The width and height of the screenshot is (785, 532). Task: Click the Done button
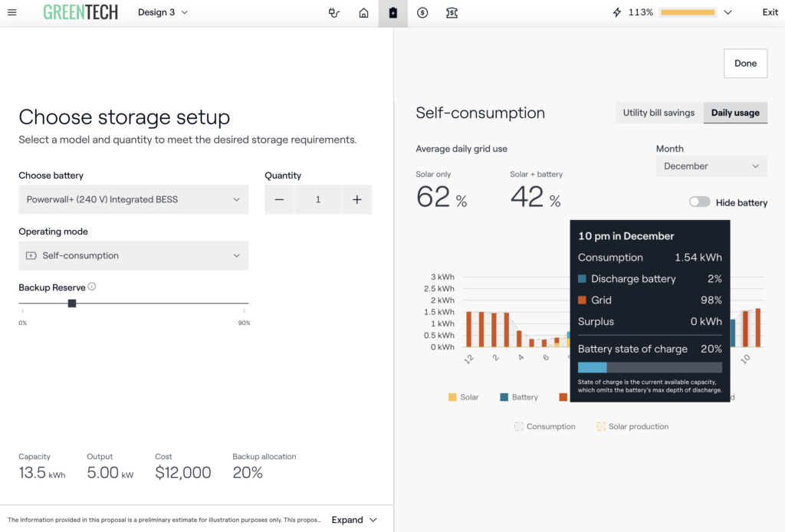(745, 64)
